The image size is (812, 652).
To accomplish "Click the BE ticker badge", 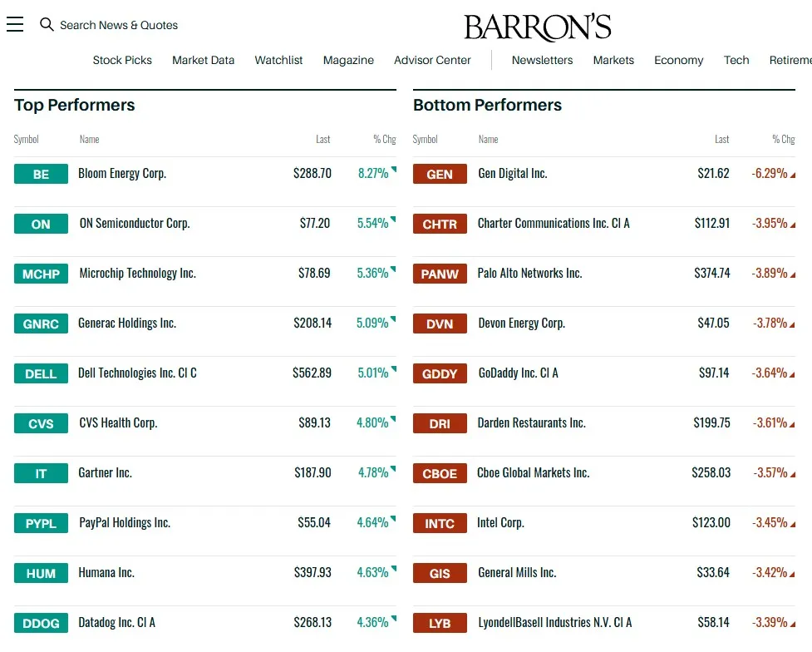I will pyautogui.click(x=41, y=174).
